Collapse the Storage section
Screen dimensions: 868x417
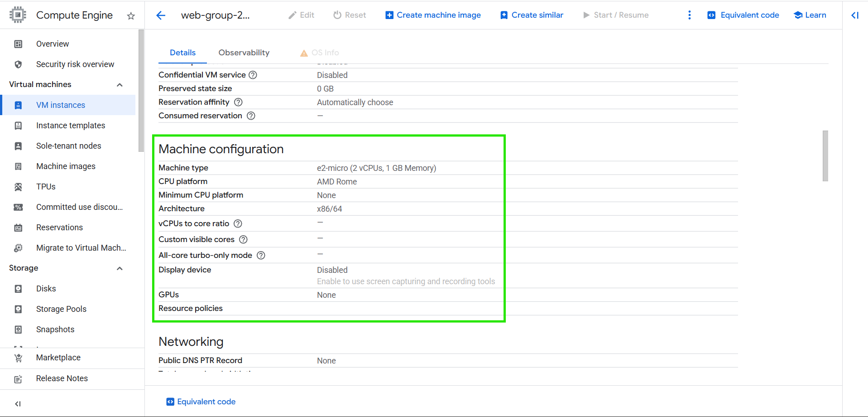[x=120, y=268]
